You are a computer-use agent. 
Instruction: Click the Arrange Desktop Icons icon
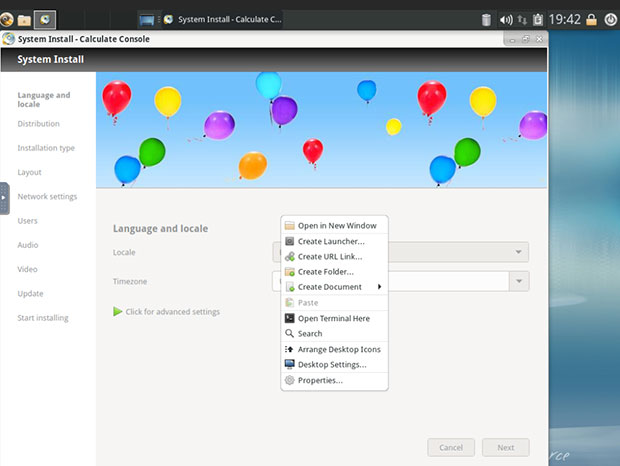289,349
